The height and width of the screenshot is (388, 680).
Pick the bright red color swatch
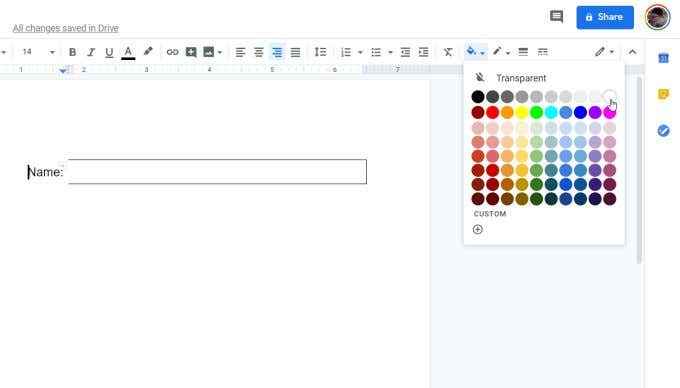pos(492,112)
